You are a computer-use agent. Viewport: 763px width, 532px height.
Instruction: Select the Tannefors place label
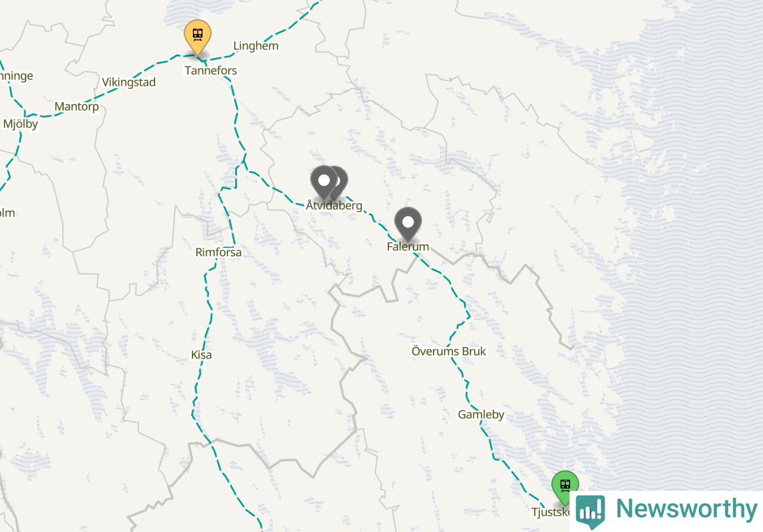(211, 71)
